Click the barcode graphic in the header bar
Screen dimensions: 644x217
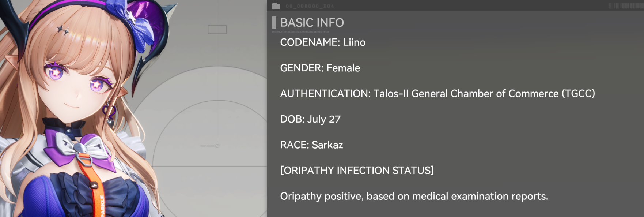pos(625,6)
